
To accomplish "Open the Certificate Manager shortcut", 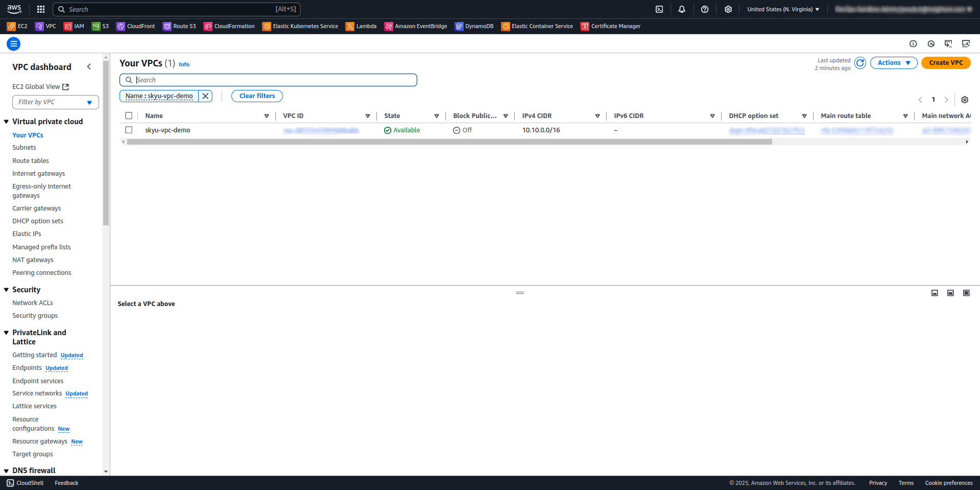I will click(x=611, y=27).
